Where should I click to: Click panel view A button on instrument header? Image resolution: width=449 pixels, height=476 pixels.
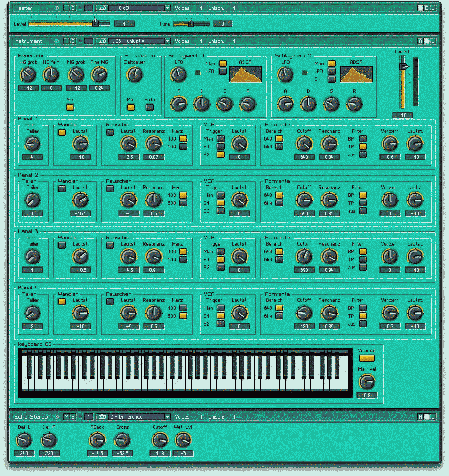[x=420, y=41]
